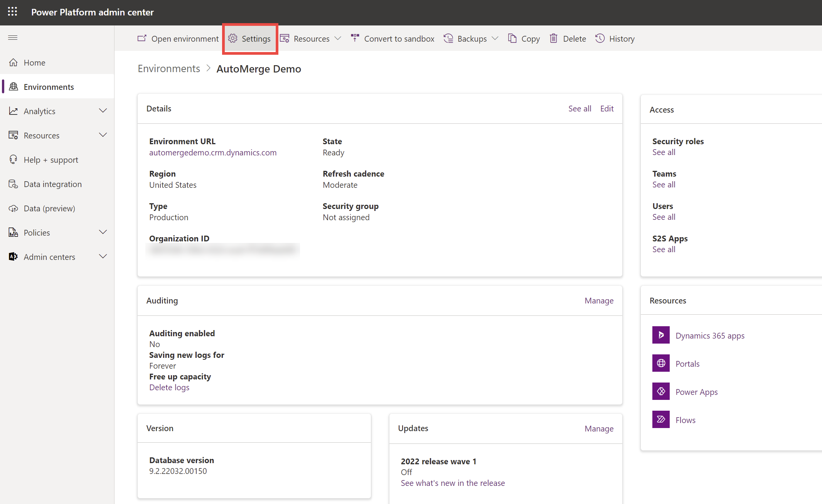The image size is (822, 504).
Task: Click the Security group Not assigned value
Action: pyautogui.click(x=346, y=217)
